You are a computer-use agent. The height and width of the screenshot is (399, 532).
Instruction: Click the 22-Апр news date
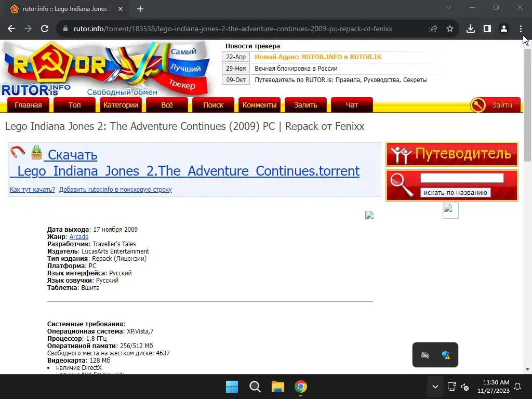[x=236, y=57]
